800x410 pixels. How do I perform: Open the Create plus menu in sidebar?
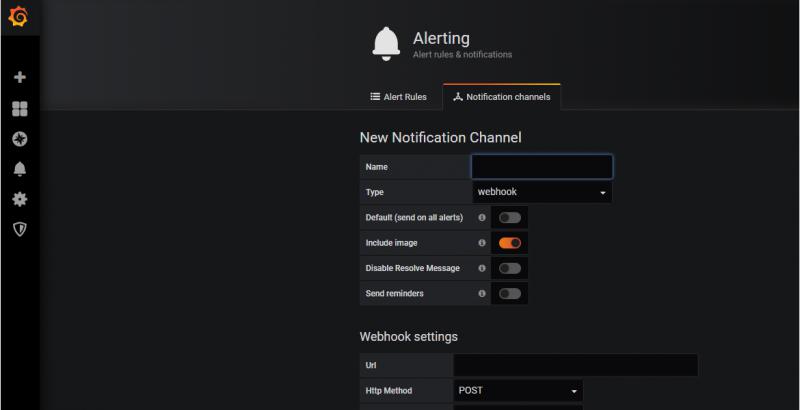click(19, 77)
